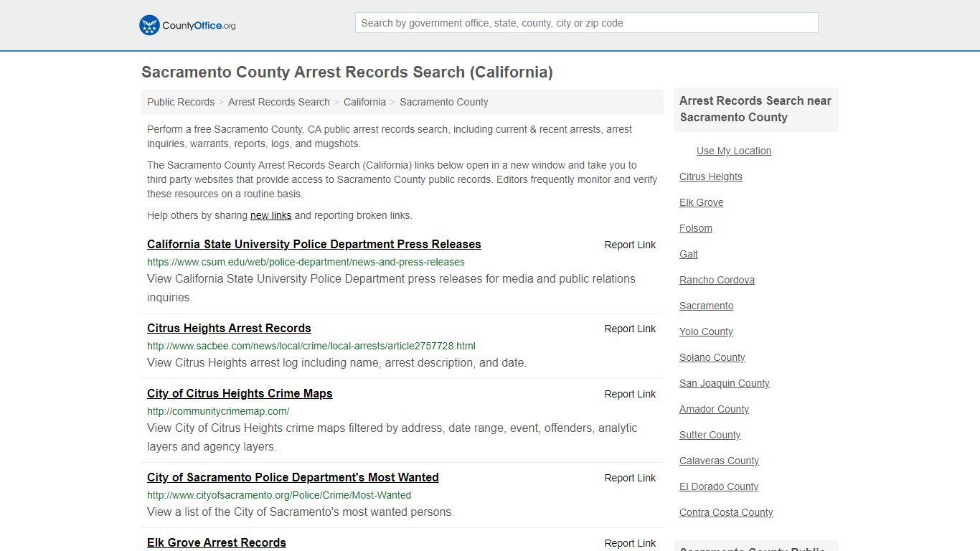Follow the 'new links' hyperlink
The image size is (980, 551).
coord(270,215)
